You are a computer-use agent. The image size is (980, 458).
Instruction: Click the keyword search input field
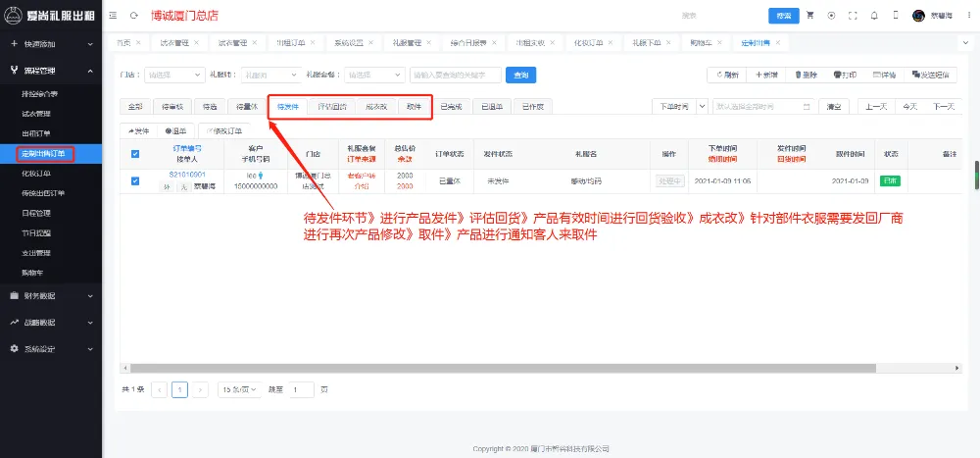pyautogui.click(x=456, y=75)
